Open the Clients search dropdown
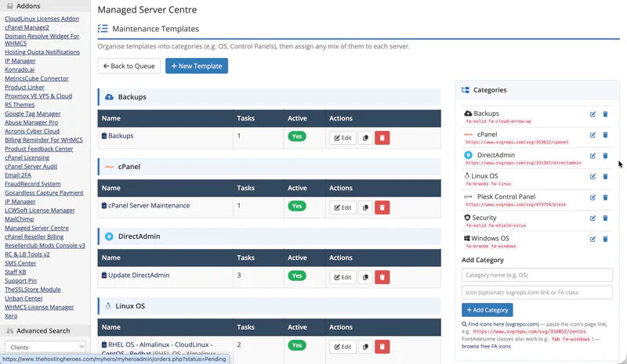627x364 pixels. [45, 348]
